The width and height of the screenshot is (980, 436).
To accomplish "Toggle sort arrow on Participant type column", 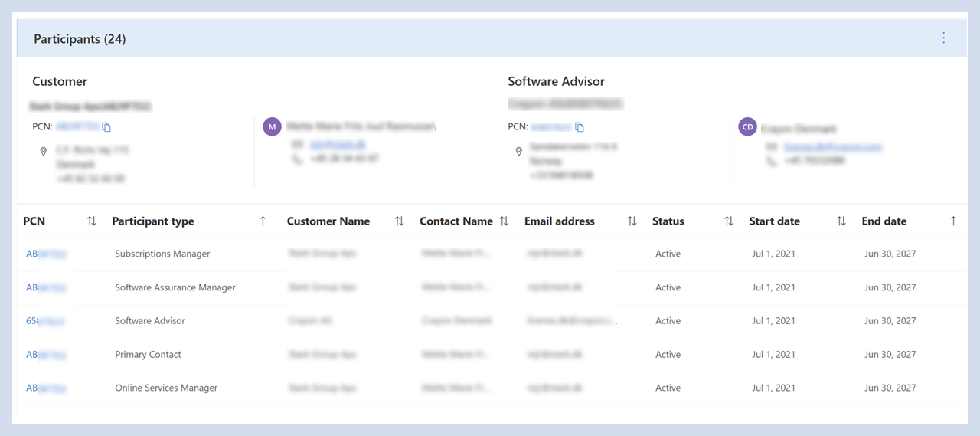I will click(x=263, y=221).
